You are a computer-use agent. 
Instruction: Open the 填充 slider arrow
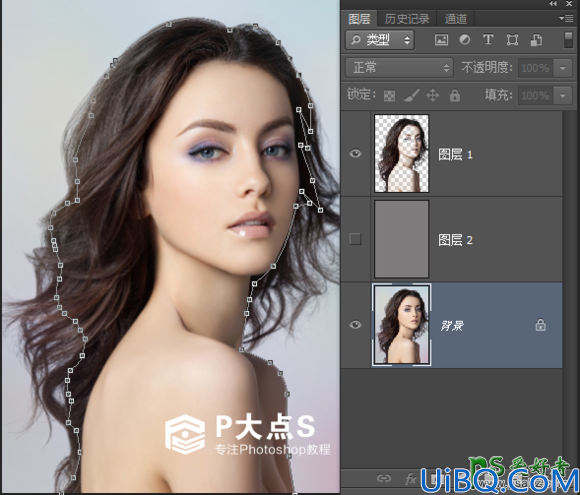pyautogui.click(x=563, y=96)
